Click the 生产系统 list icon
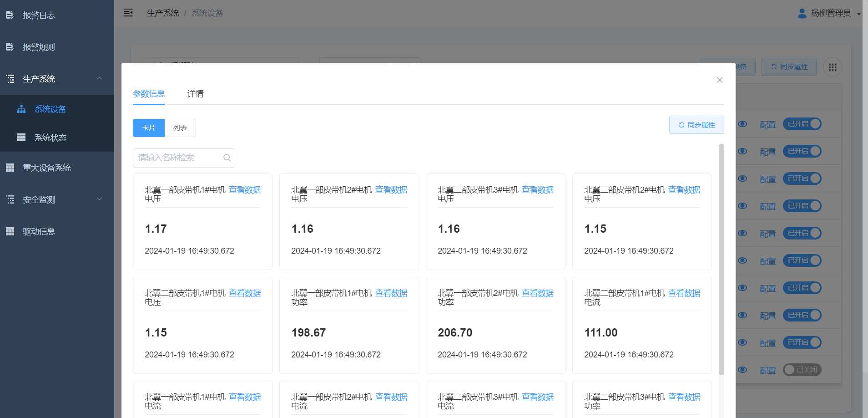The image size is (868, 418). tap(10, 79)
